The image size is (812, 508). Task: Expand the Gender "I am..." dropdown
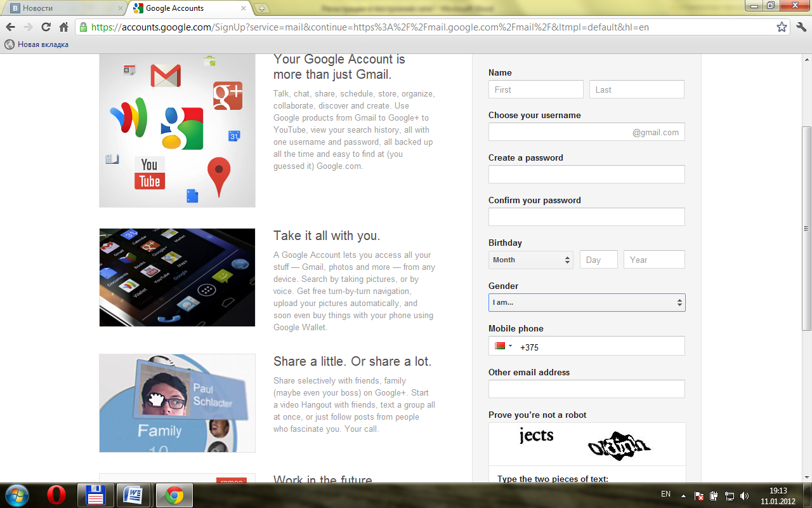pos(587,302)
